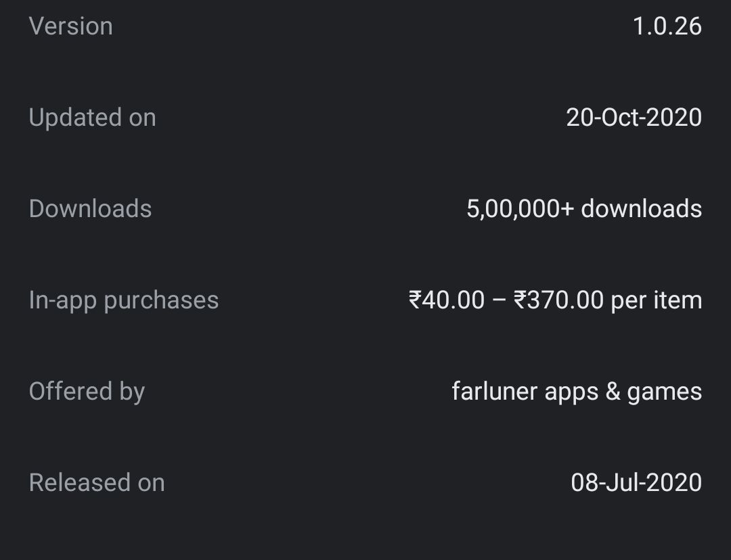Tap the Released on label
731x560 pixels.
pyautogui.click(x=97, y=483)
